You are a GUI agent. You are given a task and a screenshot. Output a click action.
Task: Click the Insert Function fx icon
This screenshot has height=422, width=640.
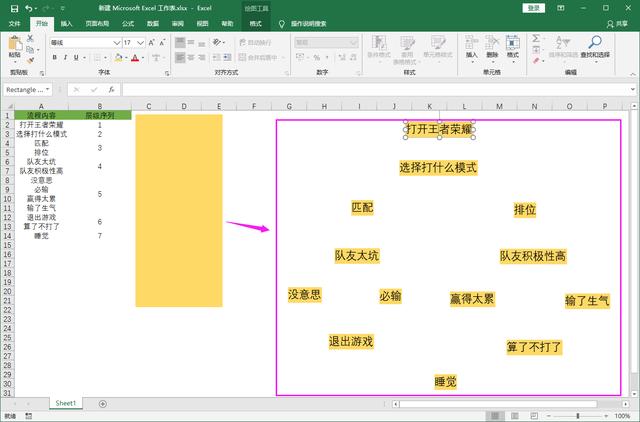111,89
